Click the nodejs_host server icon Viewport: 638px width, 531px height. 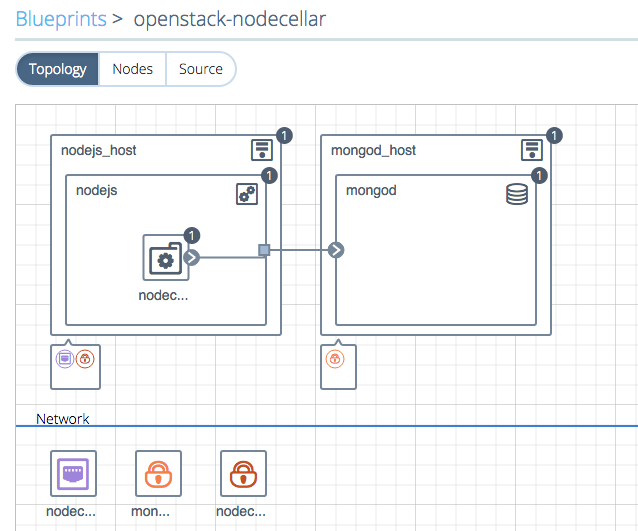pyautogui.click(x=262, y=150)
